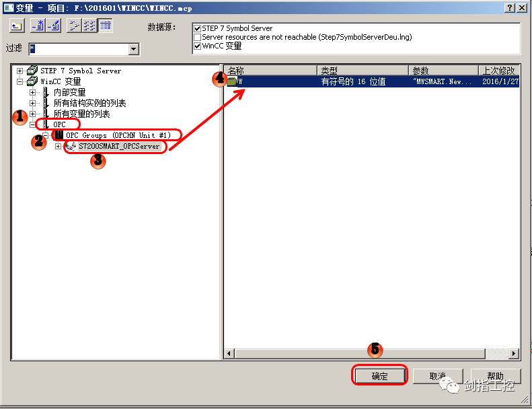532x409 pixels.
Task: Click the "MWSMART.New... parameter cell
Action: coord(443,81)
